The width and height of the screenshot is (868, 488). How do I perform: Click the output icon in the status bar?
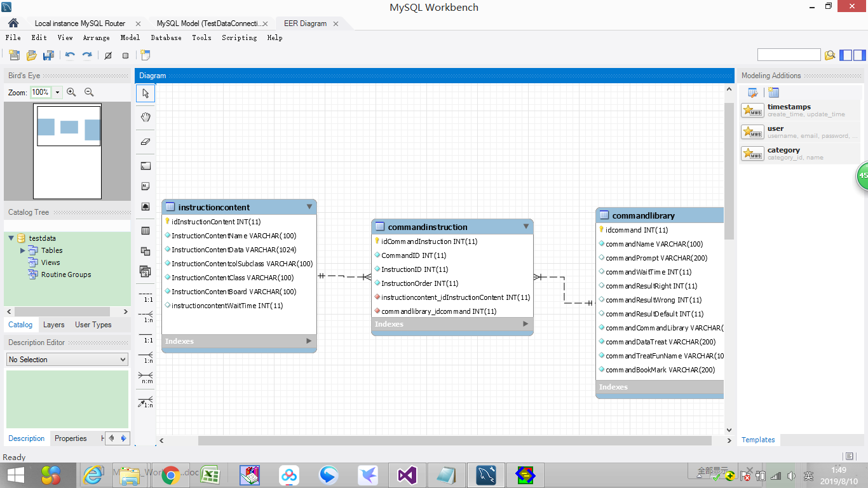coord(849,456)
